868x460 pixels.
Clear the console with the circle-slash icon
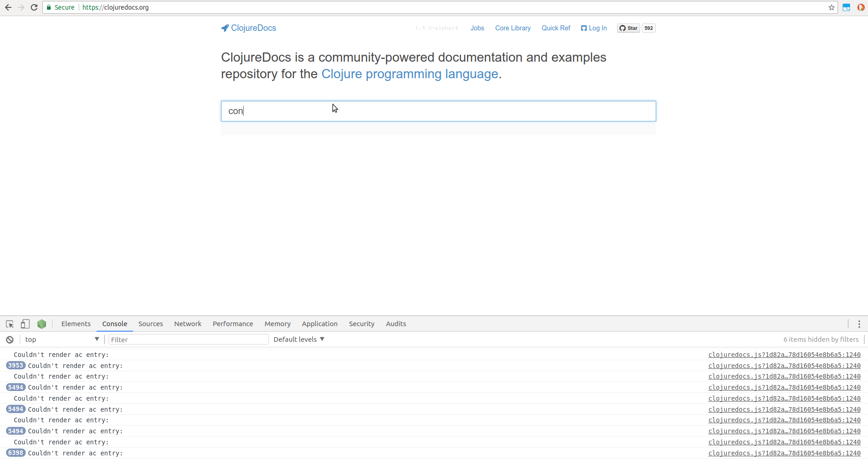[x=10, y=339]
